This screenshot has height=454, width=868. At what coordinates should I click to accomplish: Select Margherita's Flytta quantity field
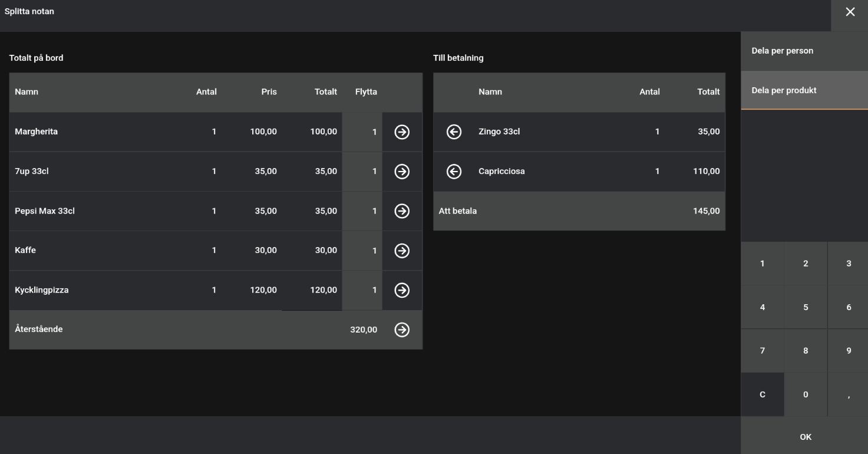[362, 132]
